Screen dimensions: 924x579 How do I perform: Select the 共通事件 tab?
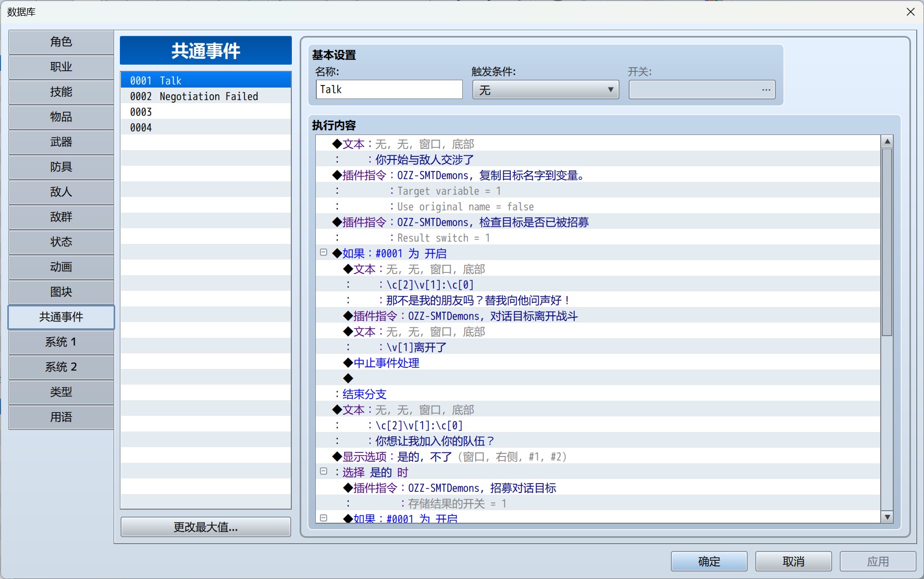(x=61, y=317)
